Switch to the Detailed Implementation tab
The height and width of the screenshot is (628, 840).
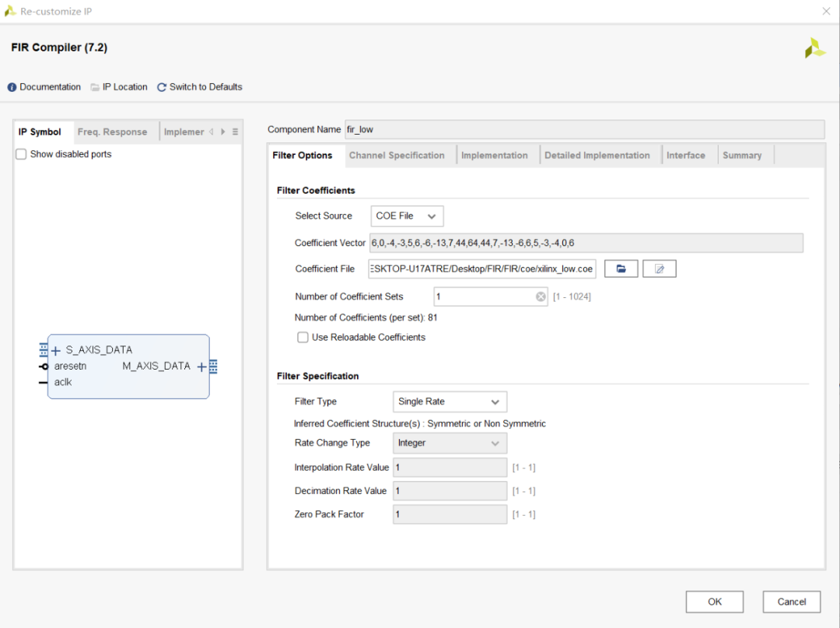[597, 156]
